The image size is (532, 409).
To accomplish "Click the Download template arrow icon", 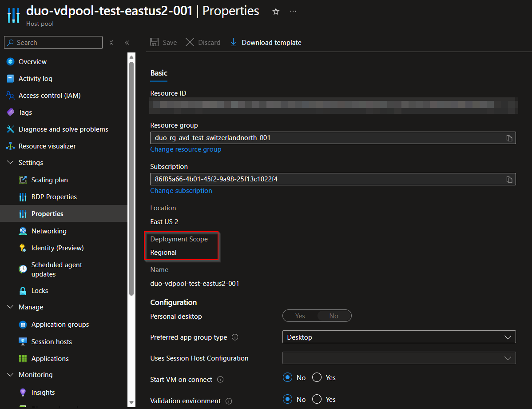I will [x=234, y=42].
